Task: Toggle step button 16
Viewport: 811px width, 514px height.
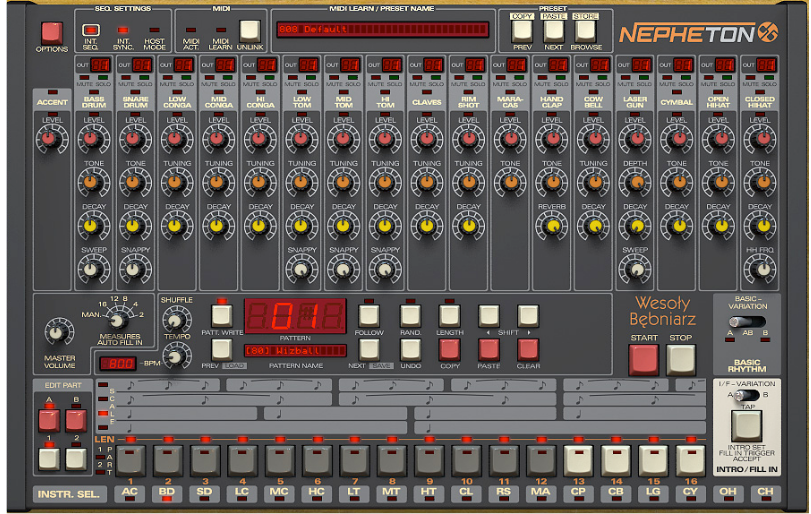Action: click(x=690, y=460)
